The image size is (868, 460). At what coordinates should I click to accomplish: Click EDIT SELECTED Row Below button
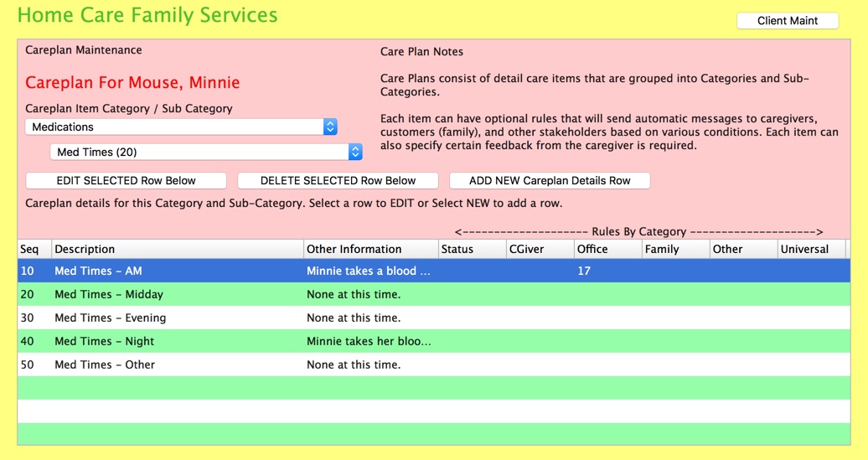click(127, 181)
